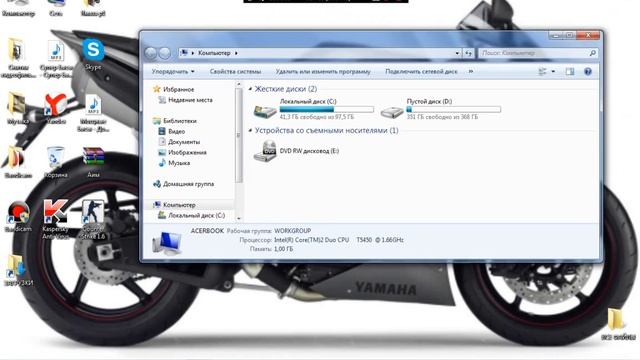Open the Skype desktop shortcut
The width and height of the screenshot is (640, 360).
(93, 54)
